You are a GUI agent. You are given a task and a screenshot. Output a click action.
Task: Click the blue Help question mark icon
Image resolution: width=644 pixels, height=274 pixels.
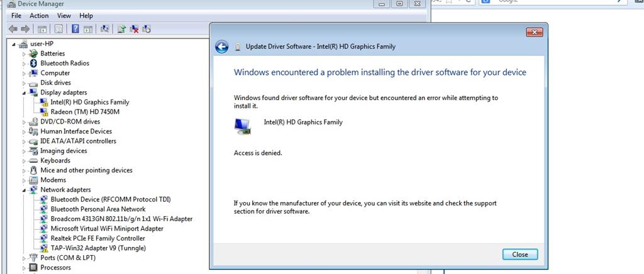coord(75,28)
